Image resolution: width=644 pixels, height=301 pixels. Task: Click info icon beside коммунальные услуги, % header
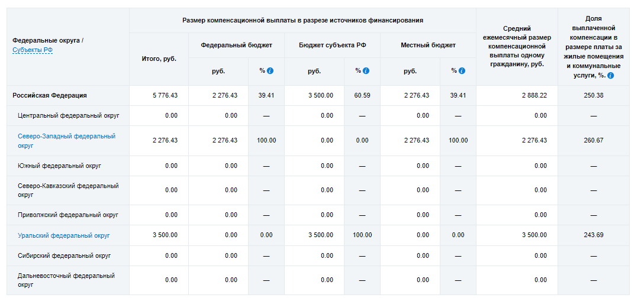(610, 76)
